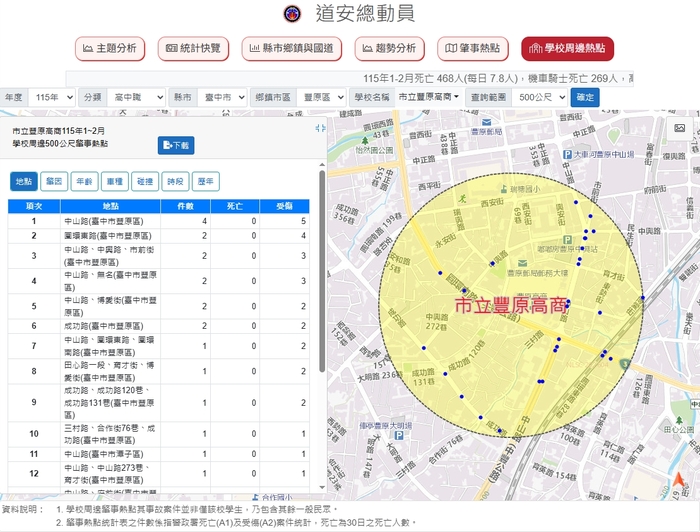The height and width of the screenshot is (532, 700).
Task: Click the 豐原郵局 post office map icon
Action: coord(487,122)
